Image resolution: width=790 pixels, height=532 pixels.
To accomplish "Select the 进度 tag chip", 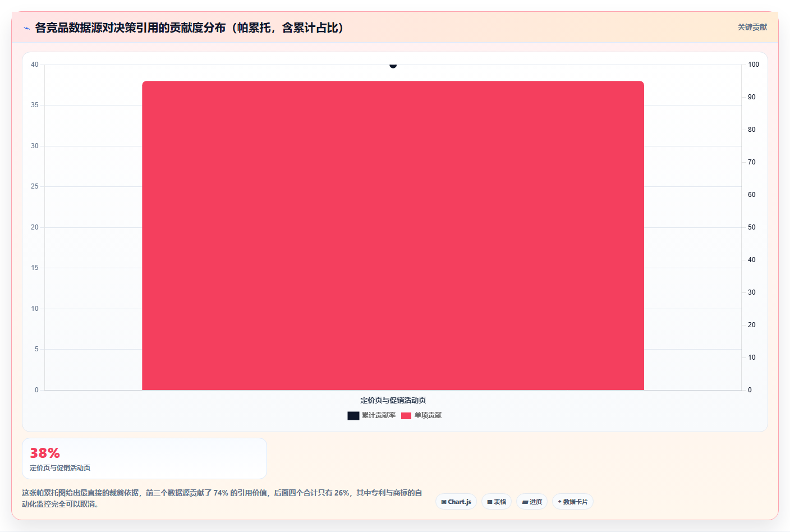I will coord(532,502).
